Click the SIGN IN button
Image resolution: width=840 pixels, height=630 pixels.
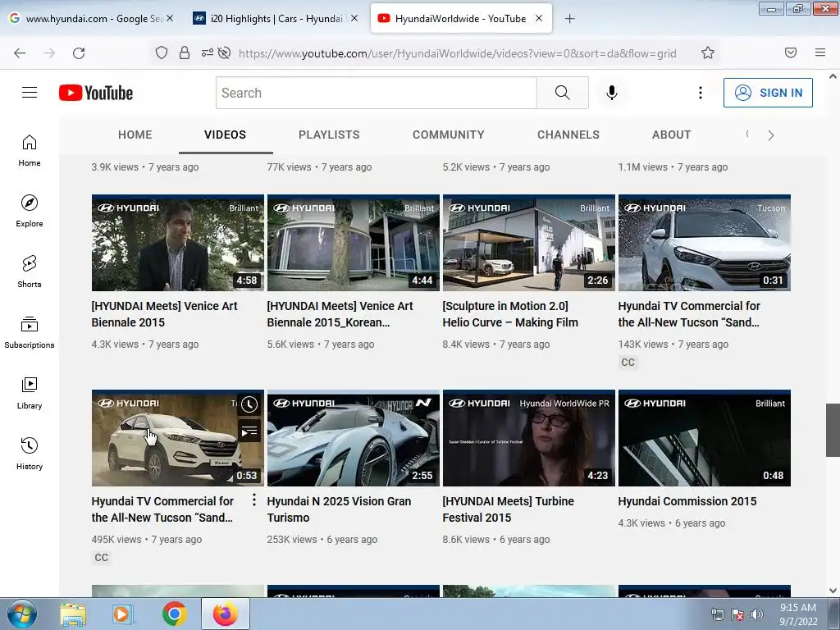[768, 93]
